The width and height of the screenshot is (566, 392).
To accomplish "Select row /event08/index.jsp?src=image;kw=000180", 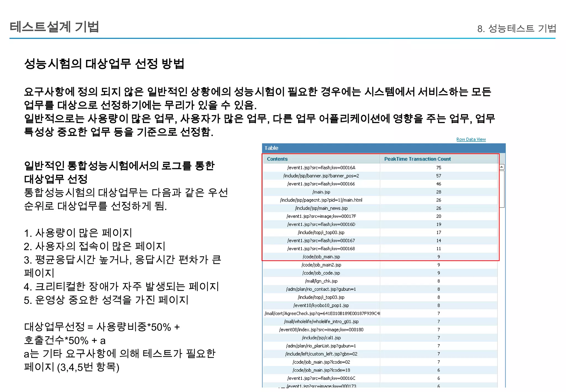I will click(380, 330).
